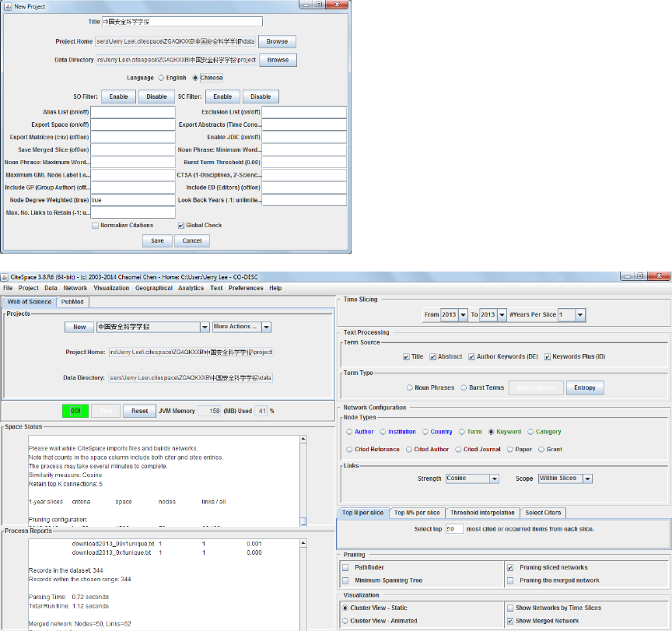Open the File menu
Image resolution: width=672 pixels, height=631 pixels.
8,288
